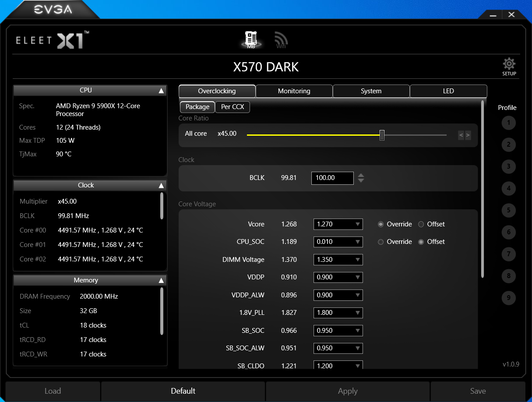Select profile slot 1
Viewport: 532px width, 402px height.
(508, 123)
